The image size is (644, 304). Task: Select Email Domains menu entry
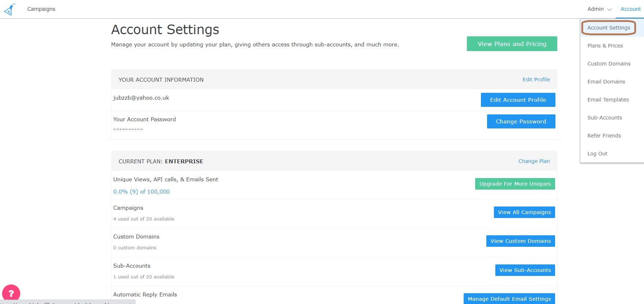click(x=606, y=82)
